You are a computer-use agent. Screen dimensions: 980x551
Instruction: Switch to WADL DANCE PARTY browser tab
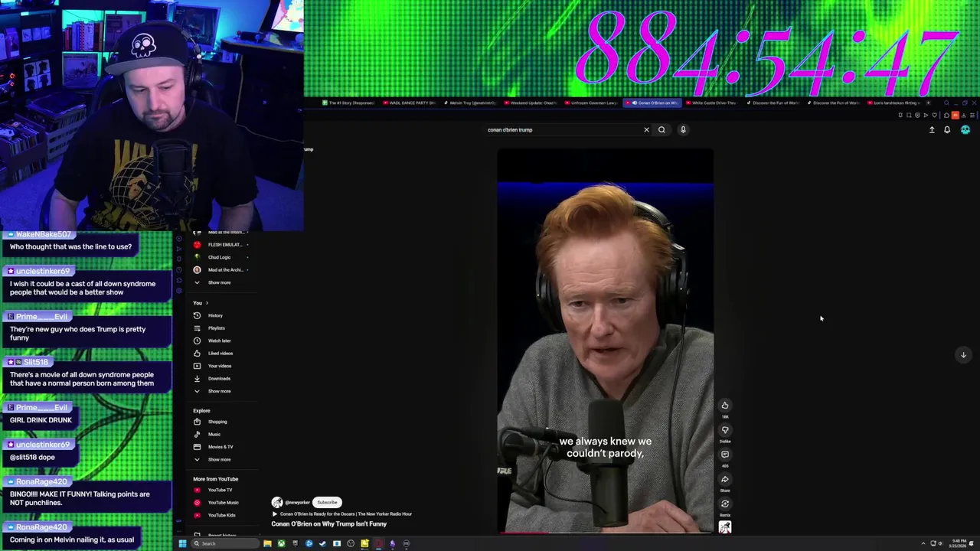tap(409, 103)
